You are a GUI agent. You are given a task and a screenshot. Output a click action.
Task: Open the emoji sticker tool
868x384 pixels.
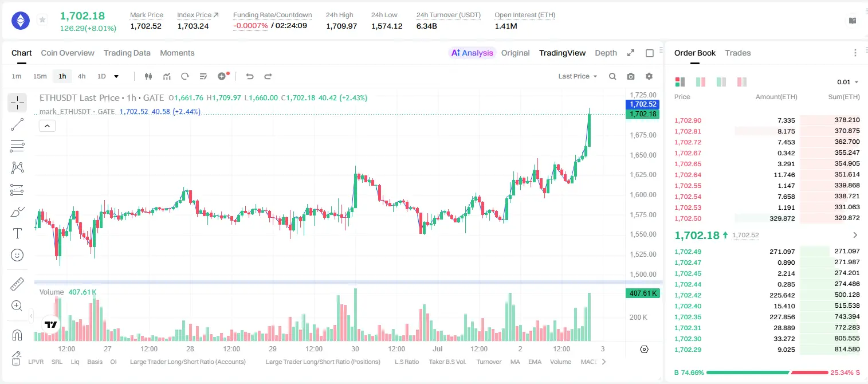tap(17, 255)
